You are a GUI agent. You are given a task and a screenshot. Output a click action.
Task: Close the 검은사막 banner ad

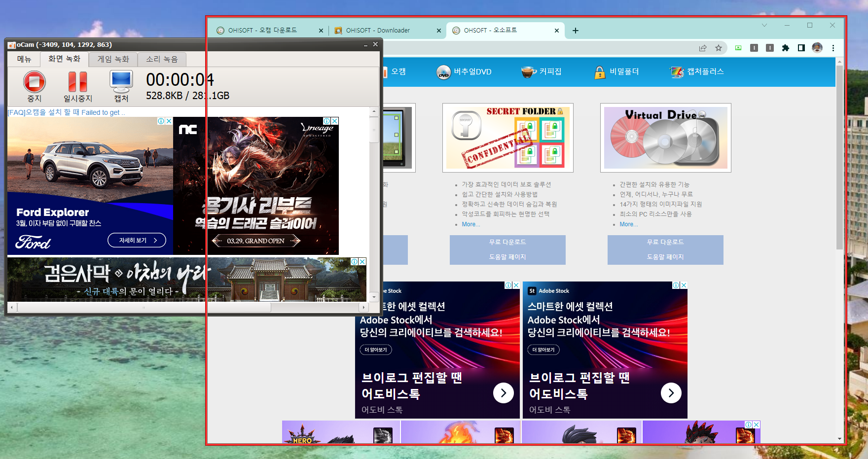point(362,261)
